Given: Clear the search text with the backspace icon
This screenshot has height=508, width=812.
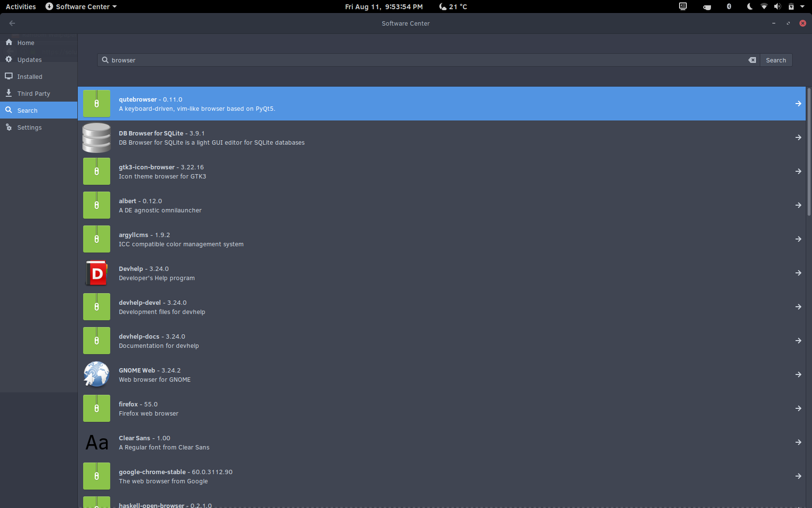Looking at the screenshot, I should (752, 60).
